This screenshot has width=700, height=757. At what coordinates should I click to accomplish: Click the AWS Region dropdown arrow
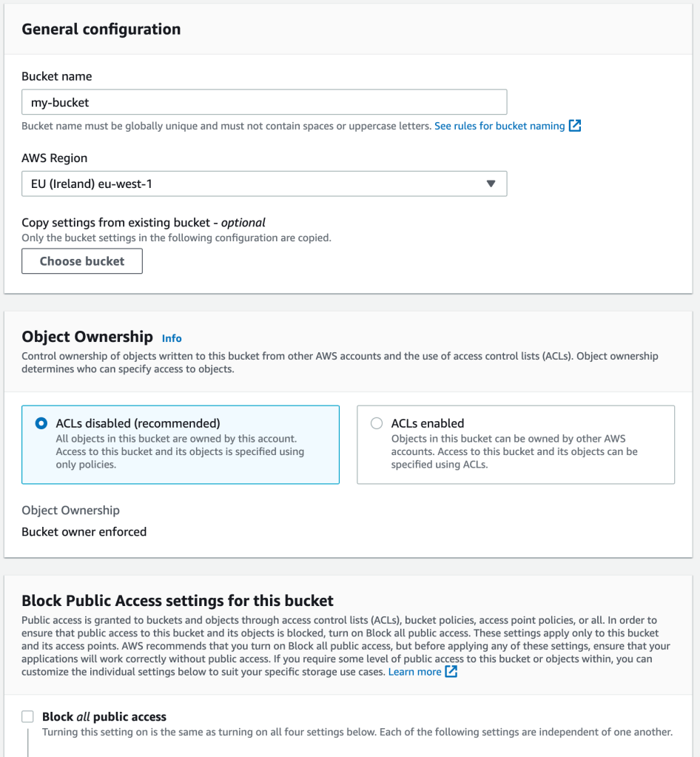491,184
